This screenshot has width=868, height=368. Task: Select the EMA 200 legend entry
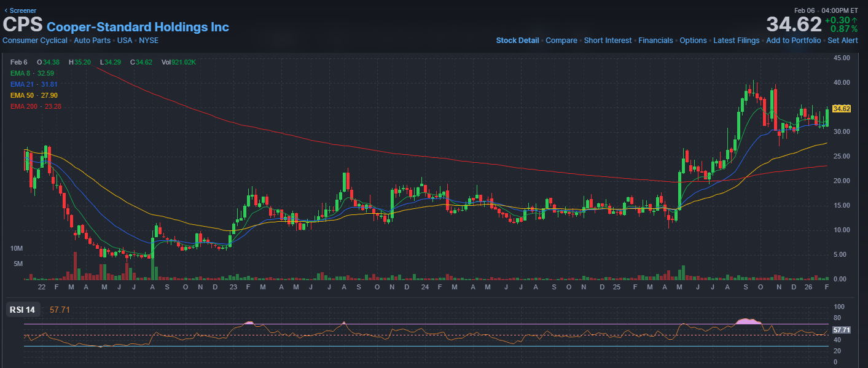36,106
